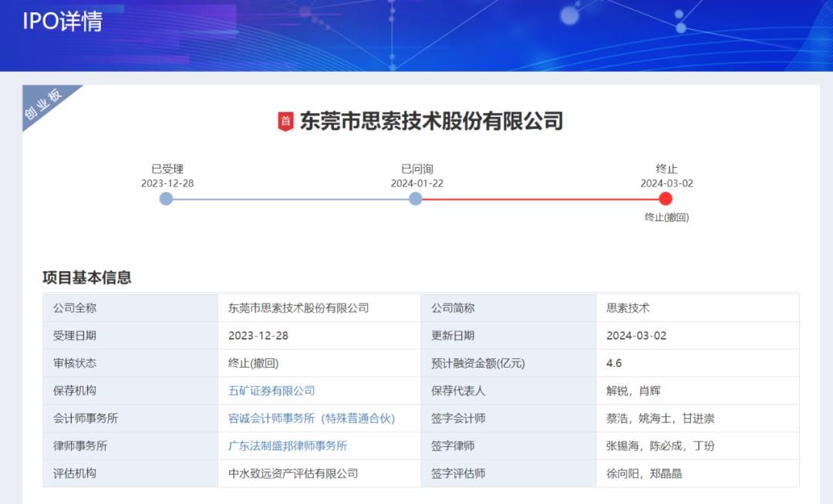Click the 已问询 timeline node dot
Image resolution: width=833 pixels, height=504 pixels.
click(x=415, y=198)
